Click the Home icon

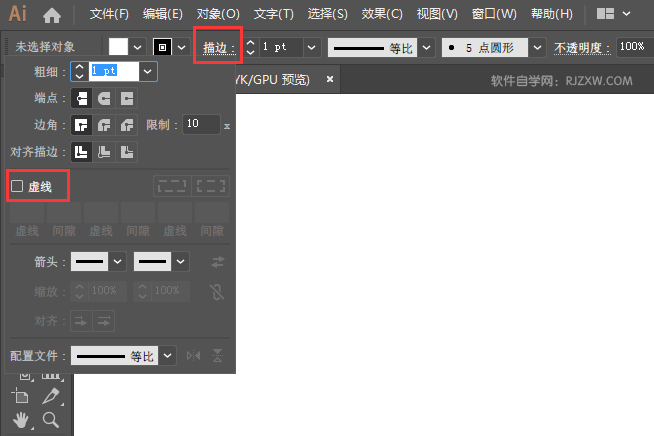[x=52, y=15]
